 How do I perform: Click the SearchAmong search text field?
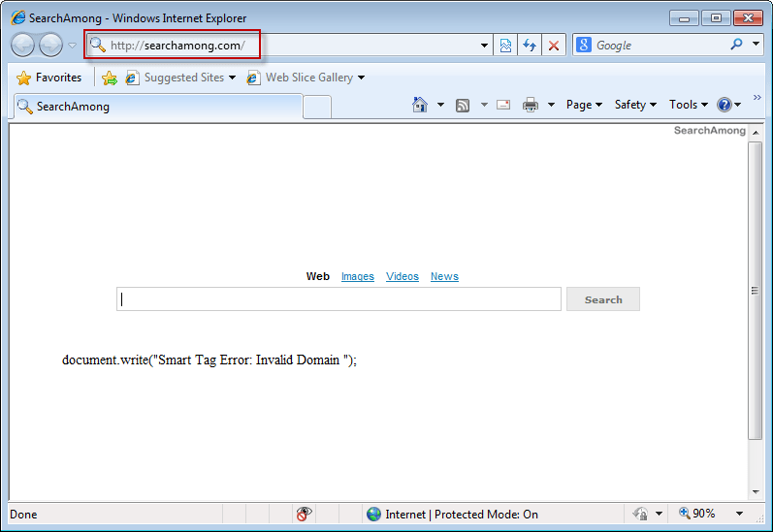coord(338,299)
